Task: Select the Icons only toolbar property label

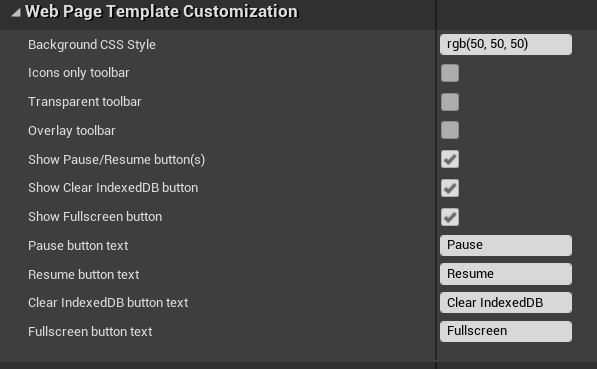Action: click(79, 73)
